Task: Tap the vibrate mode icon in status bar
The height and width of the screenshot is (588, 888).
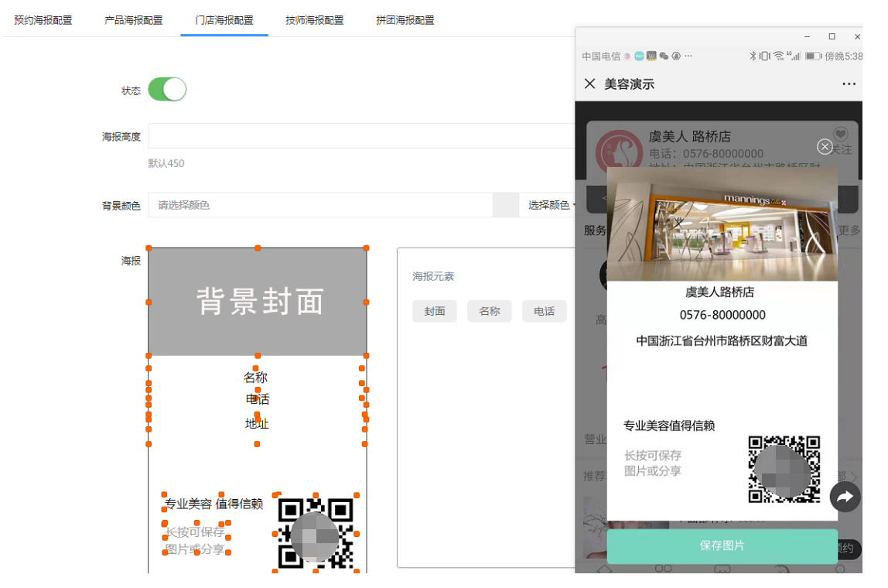Action: click(x=764, y=56)
